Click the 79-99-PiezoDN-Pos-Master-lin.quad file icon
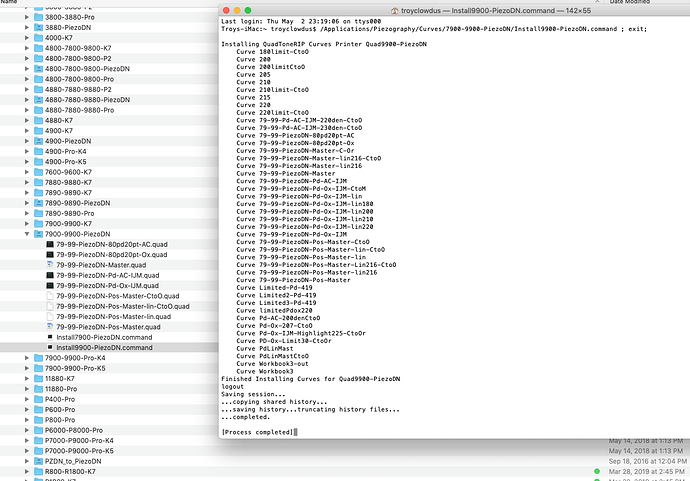690x481 pixels. click(x=50, y=316)
